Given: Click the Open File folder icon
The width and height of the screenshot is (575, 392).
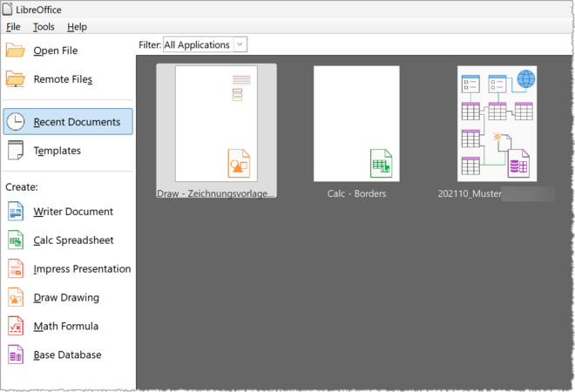Looking at the screenshot, I should [16, 51].
